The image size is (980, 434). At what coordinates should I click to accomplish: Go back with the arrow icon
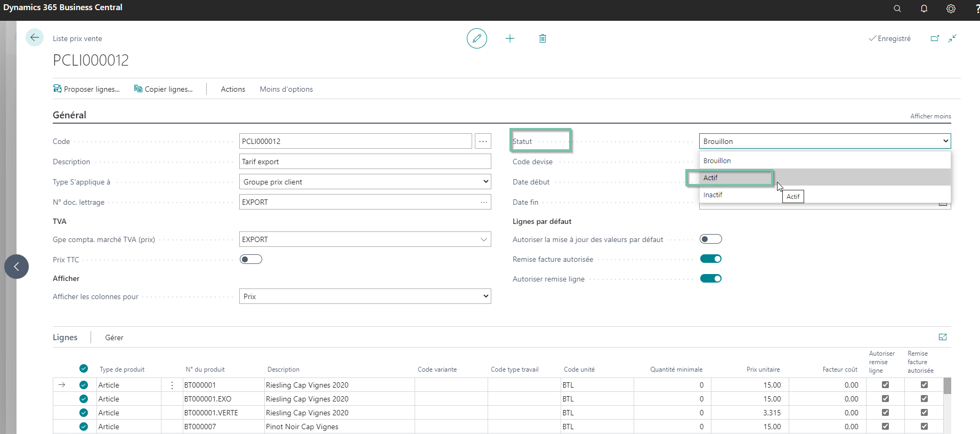tap(35, 37)
